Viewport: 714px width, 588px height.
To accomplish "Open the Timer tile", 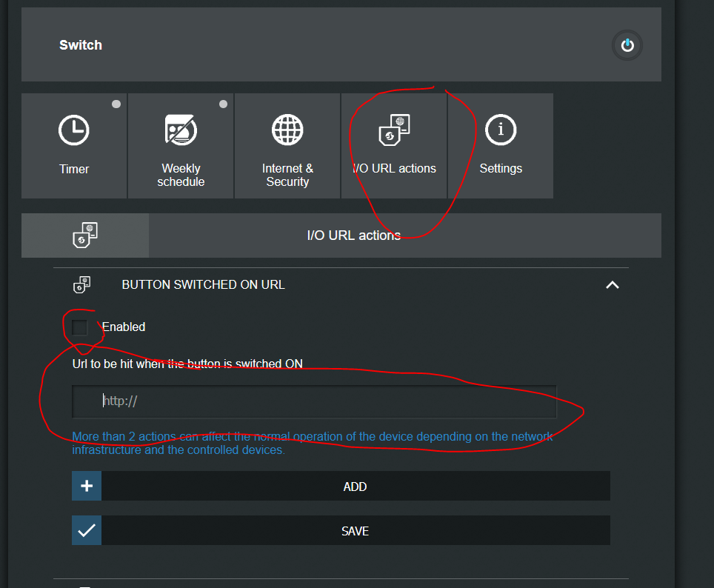I will click(x=74, y=146).
